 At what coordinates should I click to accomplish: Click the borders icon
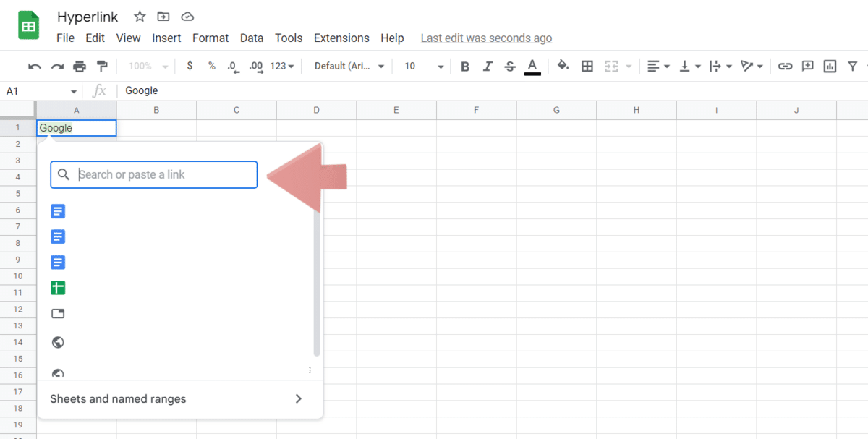coord(587,66)
